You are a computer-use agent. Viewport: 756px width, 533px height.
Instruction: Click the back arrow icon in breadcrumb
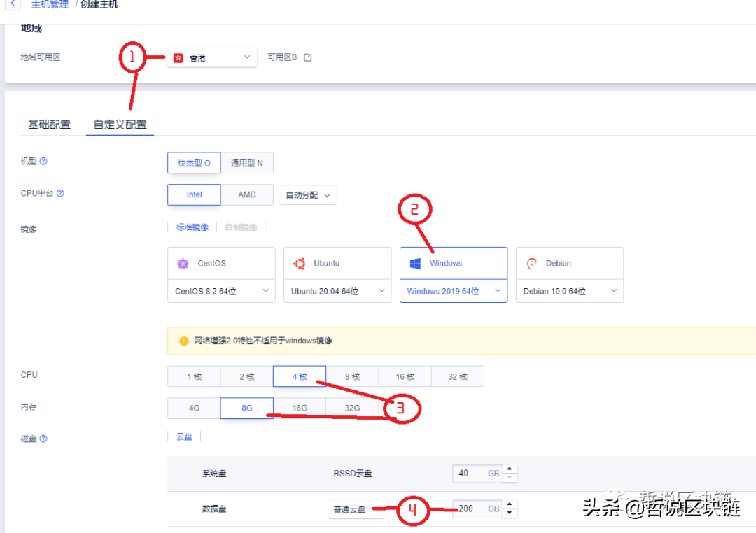(13, 4)
